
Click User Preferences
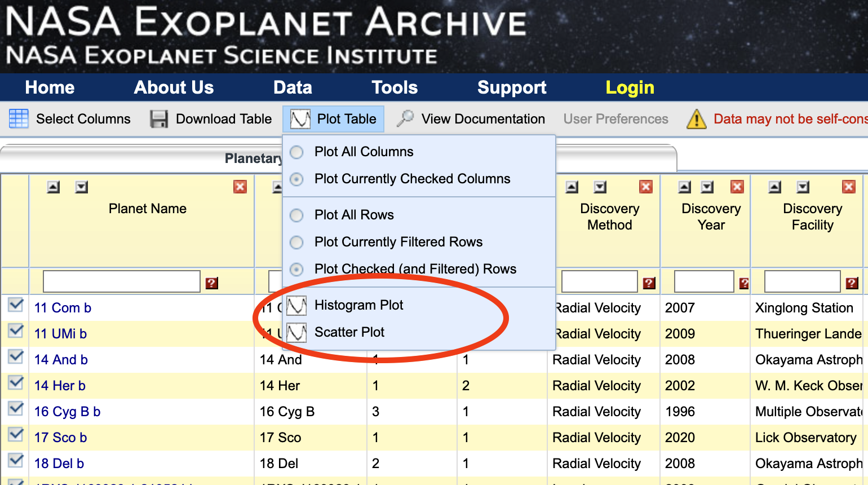tap(615, 119)
